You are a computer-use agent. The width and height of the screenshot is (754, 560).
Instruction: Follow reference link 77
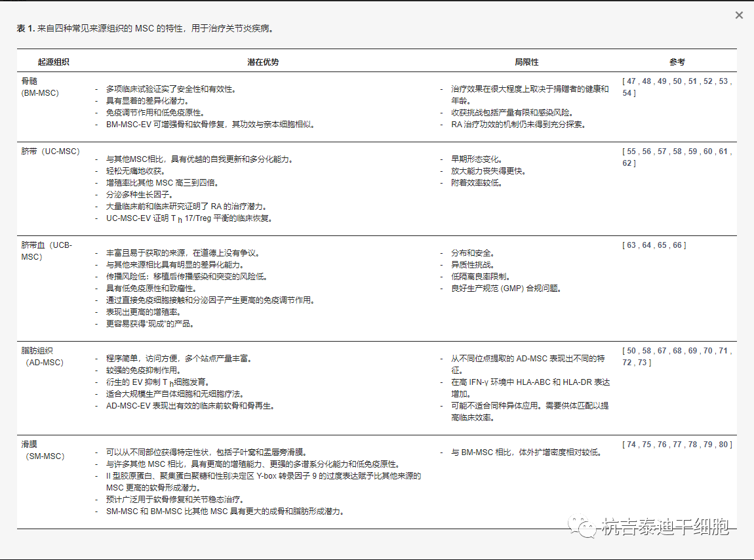coord(677,445)
